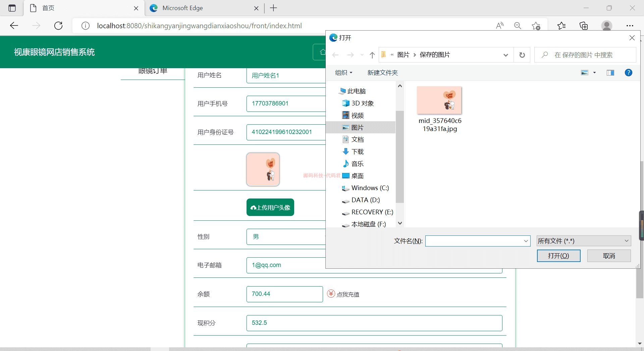The width and height of the screenshot is (644, 351).
Task: Open the 组织 menu
Action: [x=344, y=73]
